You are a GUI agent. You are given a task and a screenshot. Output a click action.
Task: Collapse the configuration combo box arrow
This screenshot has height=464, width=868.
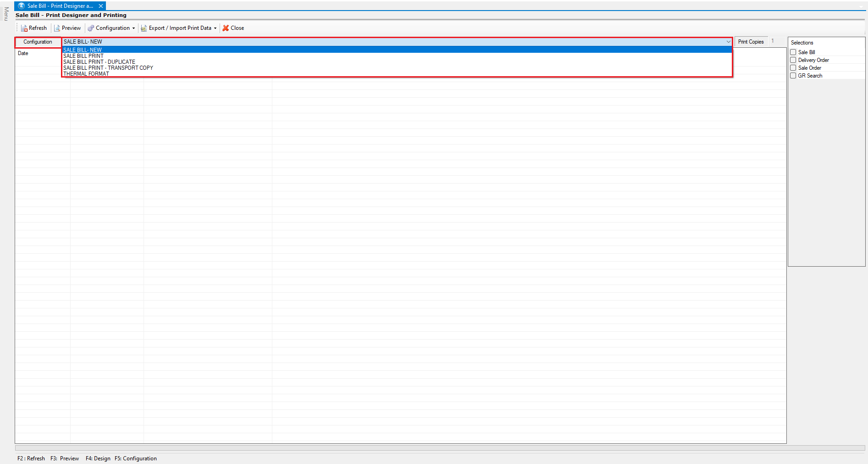[x=728, y=42]
